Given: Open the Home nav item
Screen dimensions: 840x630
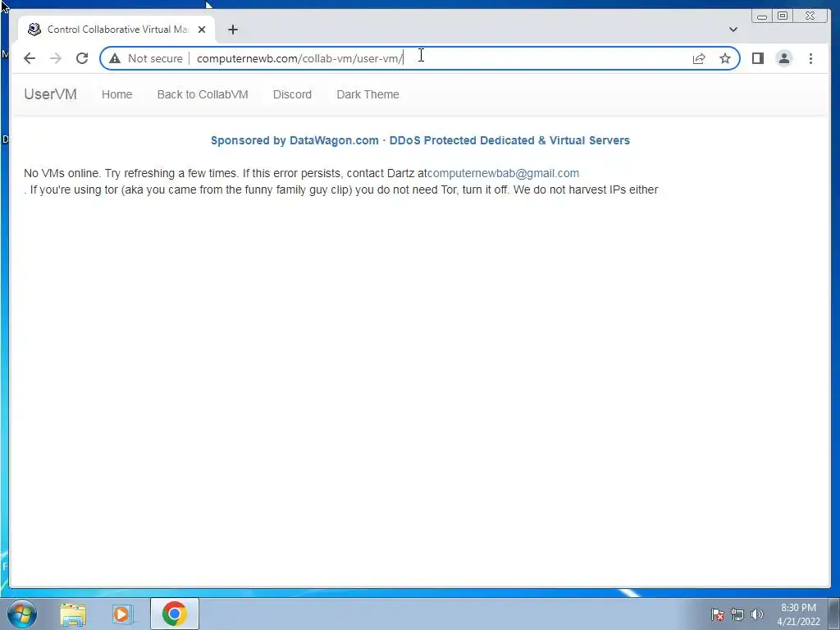Looking at the screenshot, I should tap(116, 94).
